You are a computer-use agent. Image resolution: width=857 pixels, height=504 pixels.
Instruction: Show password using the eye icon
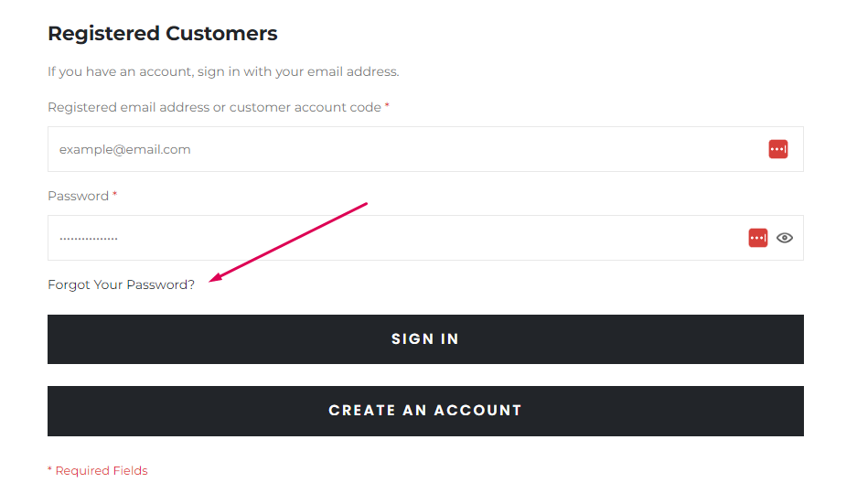(785, 238)
